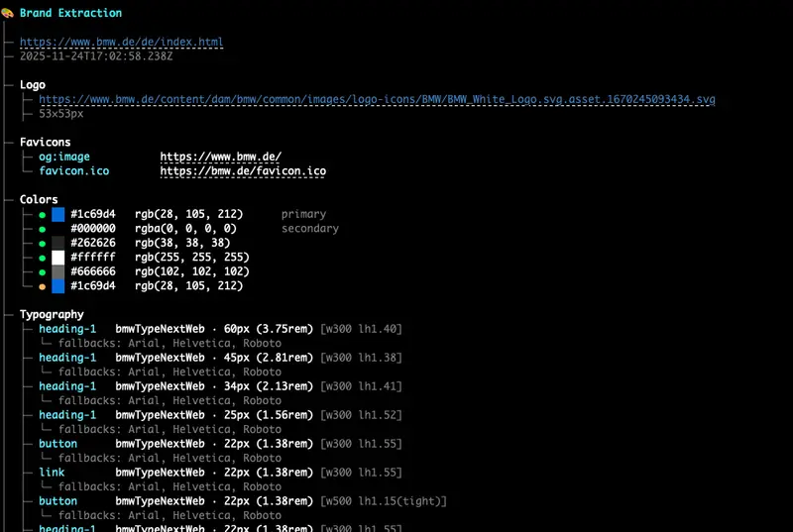Select the Logo section header

[x=32, y=85]
